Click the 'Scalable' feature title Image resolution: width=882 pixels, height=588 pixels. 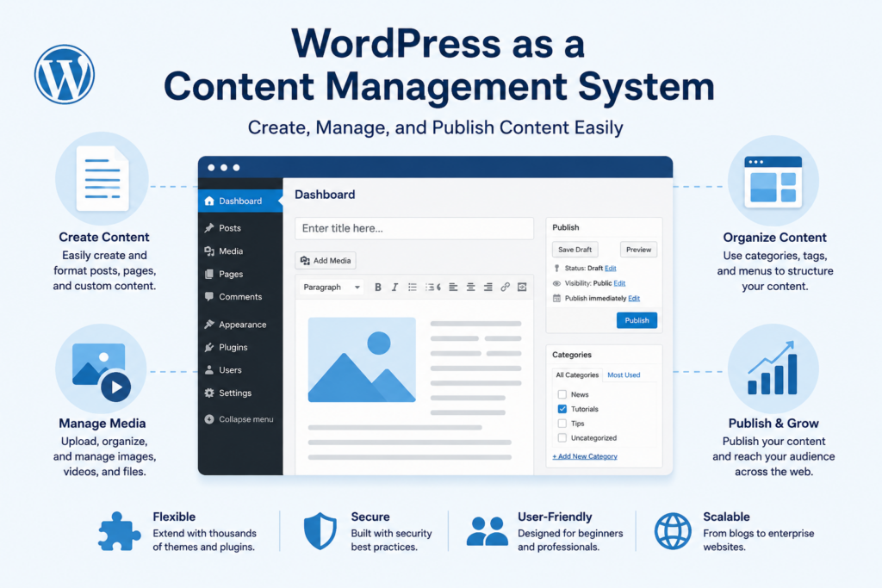coord(726,517)
